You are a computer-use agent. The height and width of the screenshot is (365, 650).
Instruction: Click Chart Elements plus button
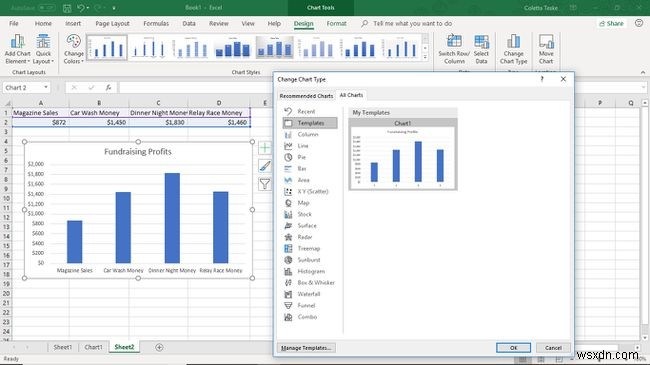pos(265,148)
